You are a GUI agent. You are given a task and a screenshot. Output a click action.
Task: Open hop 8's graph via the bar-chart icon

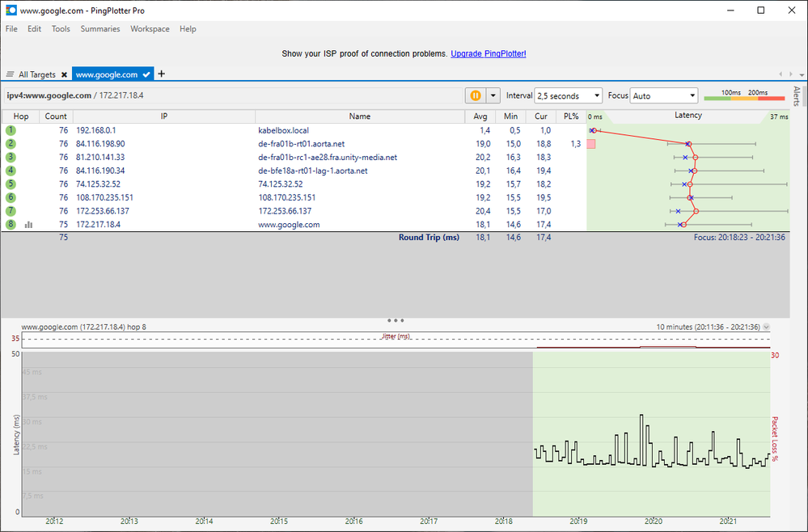(28, 225)
